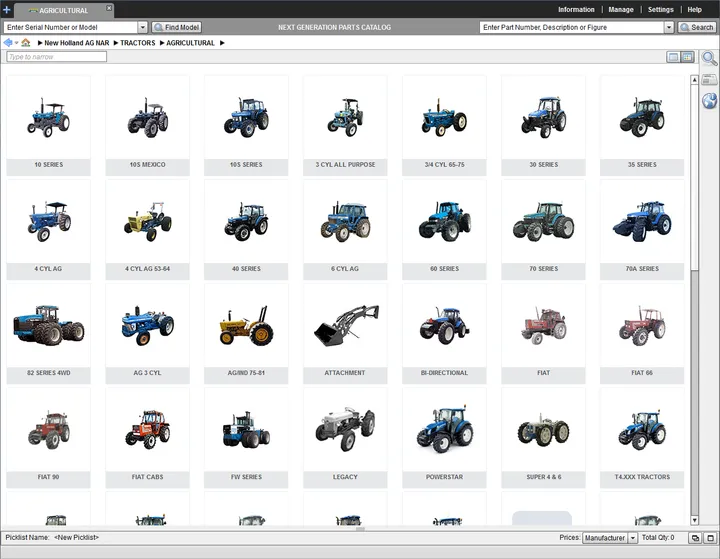Open the Information menu

tap(576, 9)
